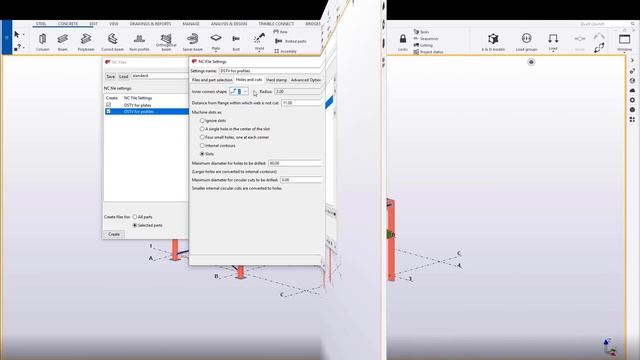This screenshot has height=360, width=640.
Task: Open the Load menu icon
Action: click(x=553, y=41)
